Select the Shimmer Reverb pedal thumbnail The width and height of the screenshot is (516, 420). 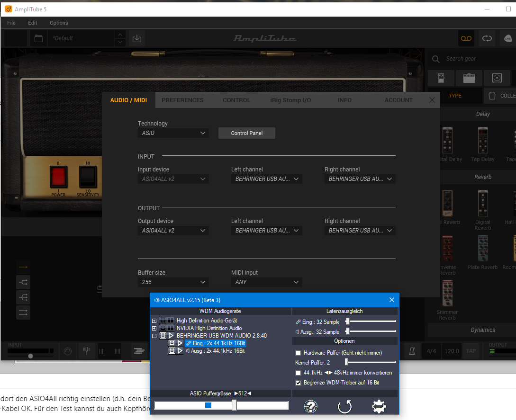[x=447, y=294]
